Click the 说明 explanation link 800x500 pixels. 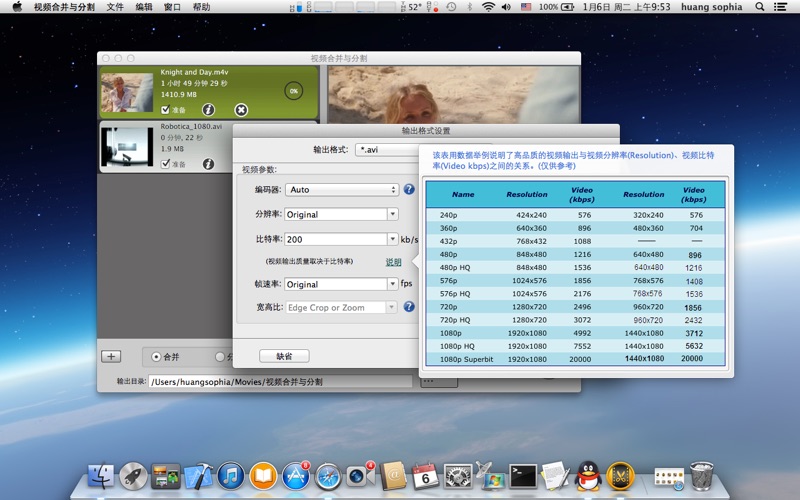coord(393,262)
